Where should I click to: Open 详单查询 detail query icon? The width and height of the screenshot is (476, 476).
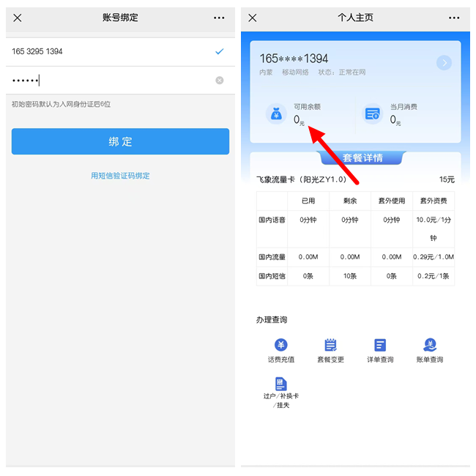(x=380, y=345)
